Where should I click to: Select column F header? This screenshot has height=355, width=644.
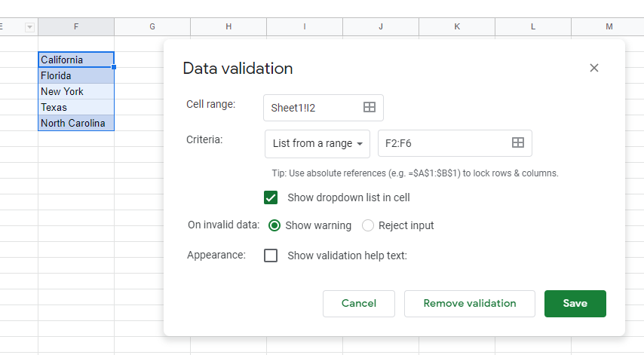click(76, 27)
